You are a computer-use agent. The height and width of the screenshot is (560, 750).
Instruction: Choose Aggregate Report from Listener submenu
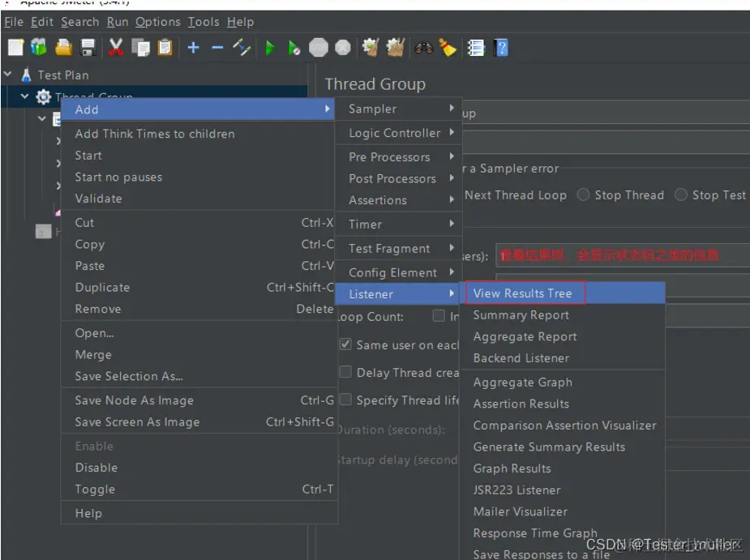(563, 336)
